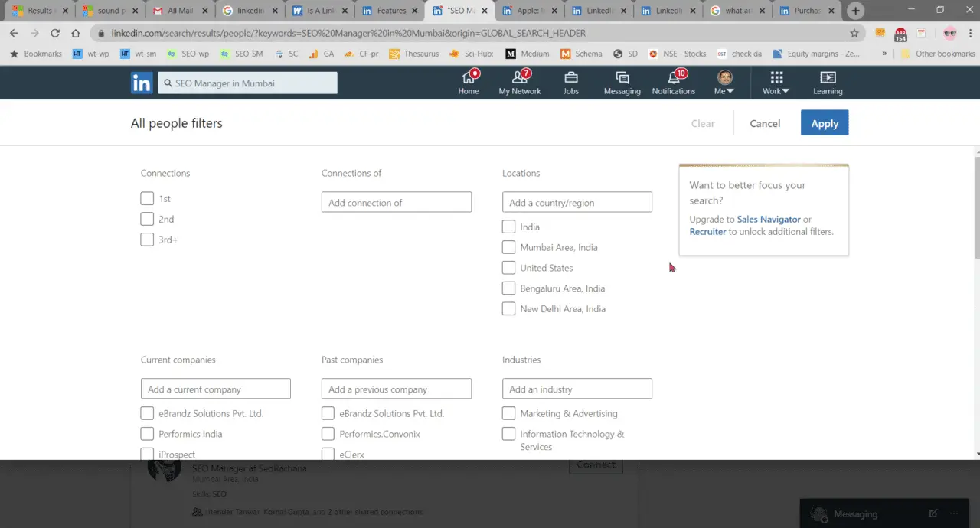The height and width of the screenshot is (528, 980).
Task: Focus the LinkedIn search box
Action: coord(247,83)
